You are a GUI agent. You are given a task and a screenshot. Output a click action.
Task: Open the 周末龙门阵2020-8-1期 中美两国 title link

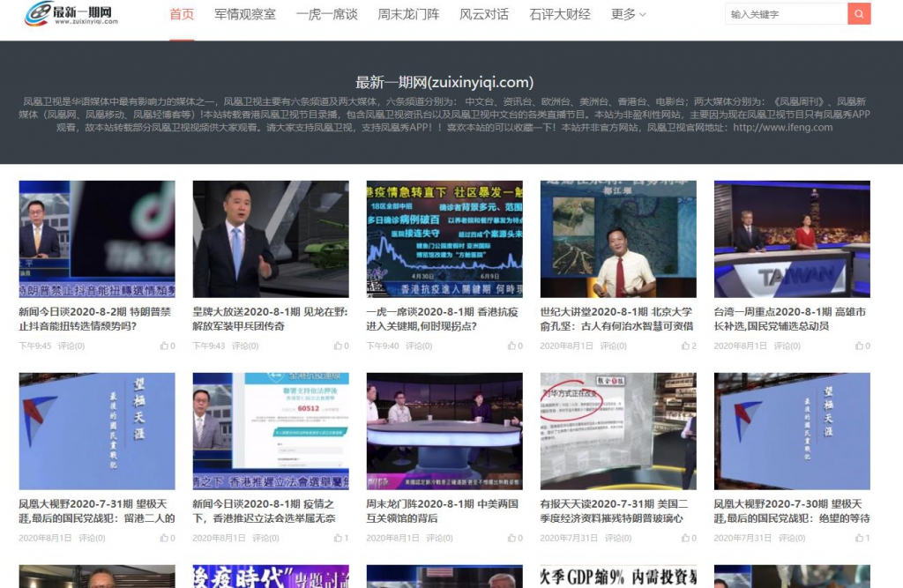[443, 510]
